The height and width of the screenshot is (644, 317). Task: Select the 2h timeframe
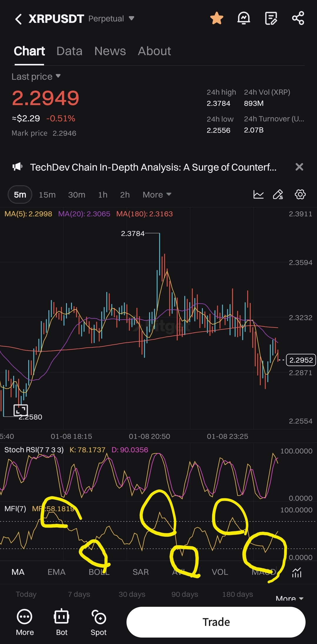[x=125, y=195]
